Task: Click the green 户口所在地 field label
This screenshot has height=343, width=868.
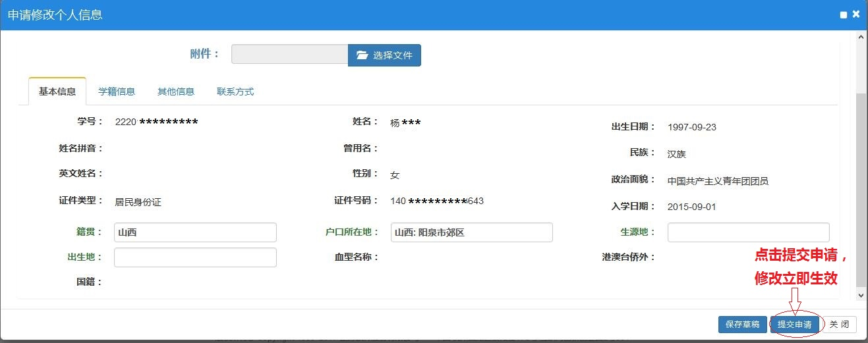Action: click(x=352, y=232)
